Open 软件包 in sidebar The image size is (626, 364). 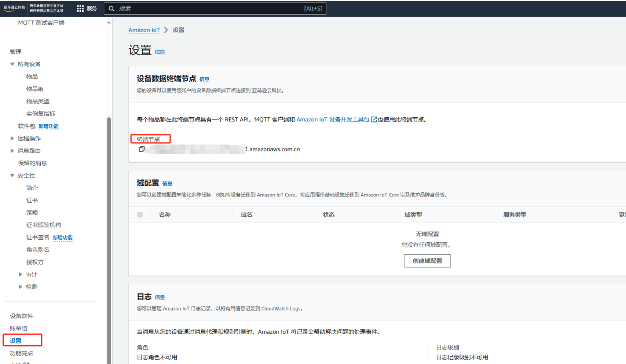click(x=26, y=126)
